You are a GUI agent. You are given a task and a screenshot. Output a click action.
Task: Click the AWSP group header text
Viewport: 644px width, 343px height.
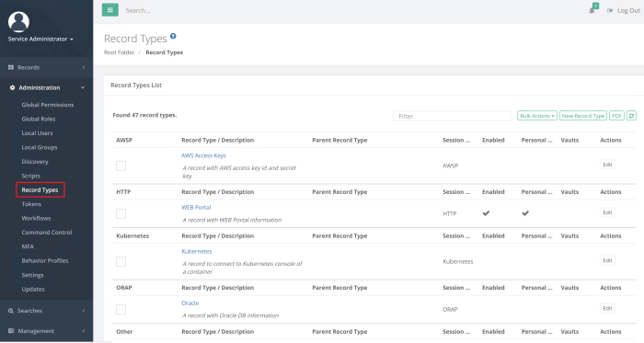(124, 140)
